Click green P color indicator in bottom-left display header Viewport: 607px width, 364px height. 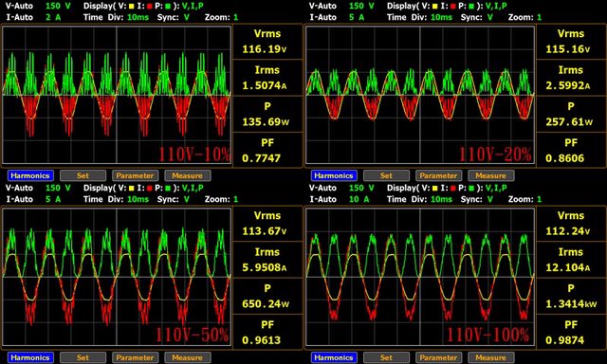[168, 188]
